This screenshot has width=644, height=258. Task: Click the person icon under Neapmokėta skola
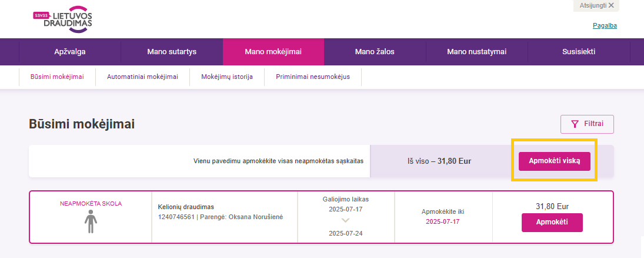[91, 221]
